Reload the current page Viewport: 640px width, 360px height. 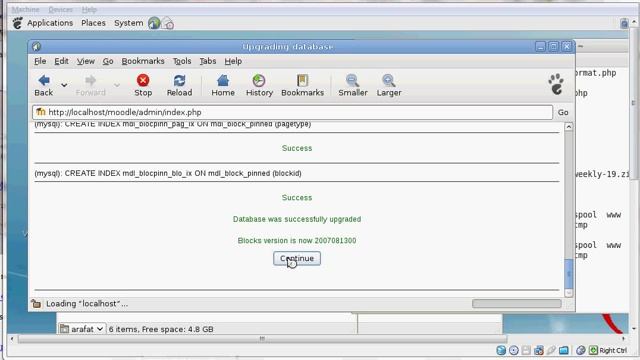(179, 85)
